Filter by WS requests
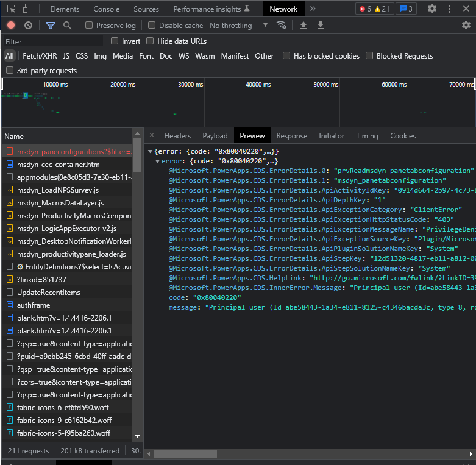 (x=183, y=56)
